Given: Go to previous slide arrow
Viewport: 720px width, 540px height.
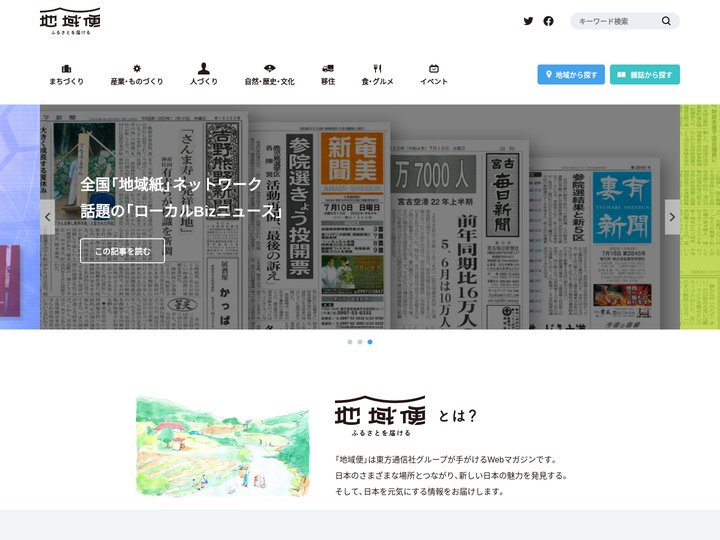Looking at the screenshot, I should (x=48, y=217).
